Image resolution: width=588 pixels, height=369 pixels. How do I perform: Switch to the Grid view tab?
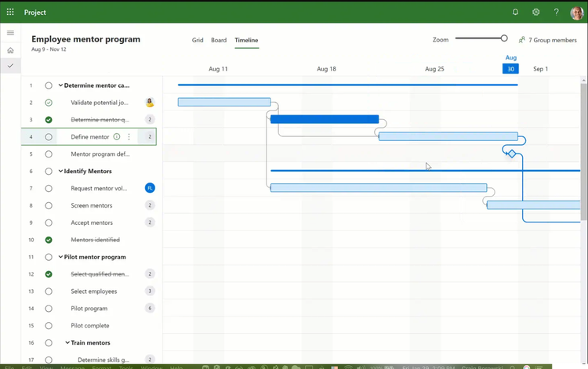[198, 40]
